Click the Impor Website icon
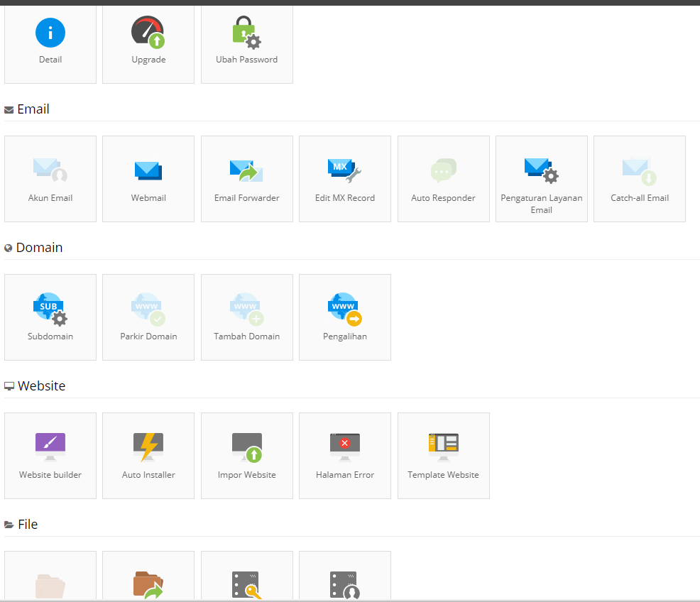Image resolution: width=700 pixels, height=602 pixels. (x=246, y=455)
